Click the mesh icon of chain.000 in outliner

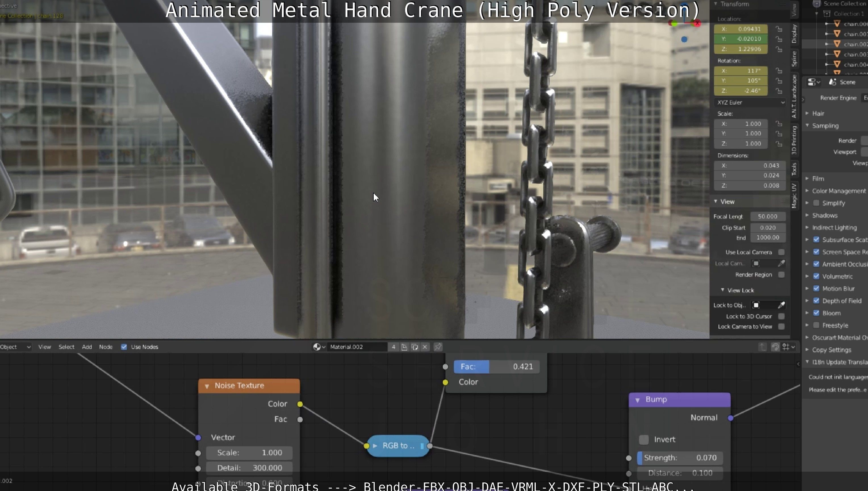click(x=837, y=24)
